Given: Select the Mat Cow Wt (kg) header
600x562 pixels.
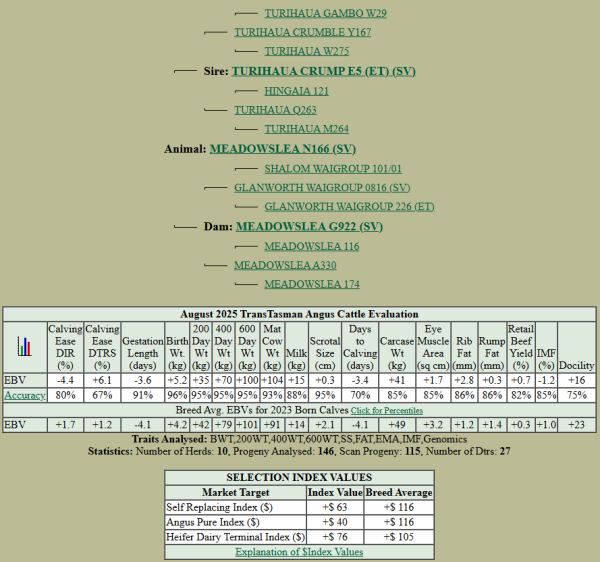Looking at the screenshot, I should click(272, 347).
